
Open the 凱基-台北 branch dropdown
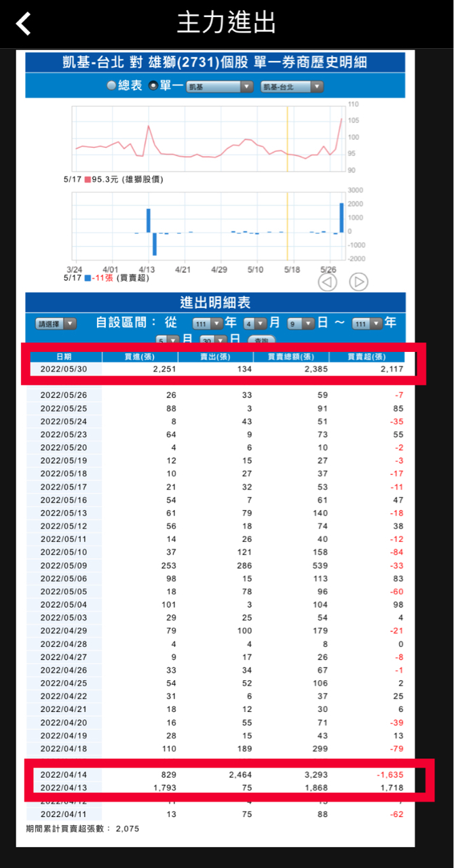click(x=292, y=87)
